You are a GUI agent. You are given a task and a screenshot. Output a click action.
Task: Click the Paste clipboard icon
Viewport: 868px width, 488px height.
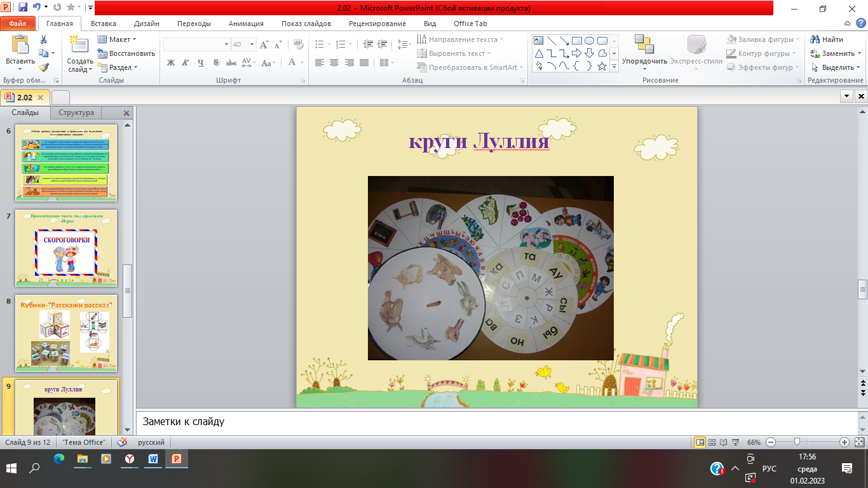tap(20, 45)
